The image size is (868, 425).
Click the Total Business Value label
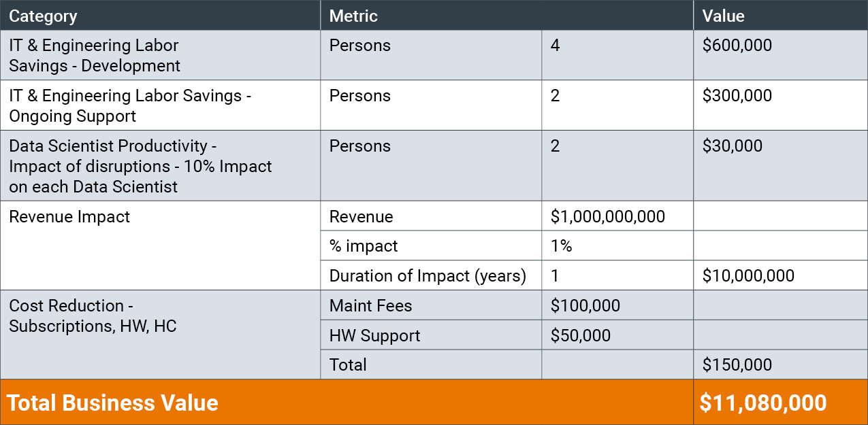coord(113,403)
